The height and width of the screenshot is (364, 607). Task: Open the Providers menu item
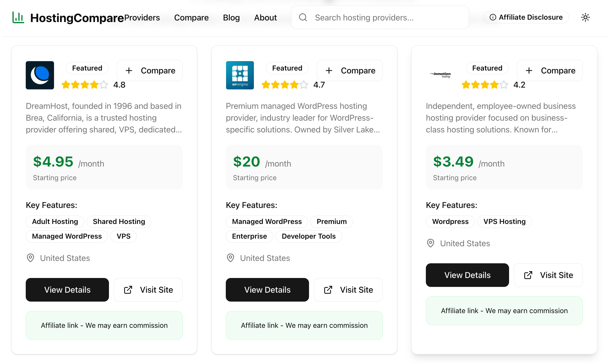[x=142, y=18]
